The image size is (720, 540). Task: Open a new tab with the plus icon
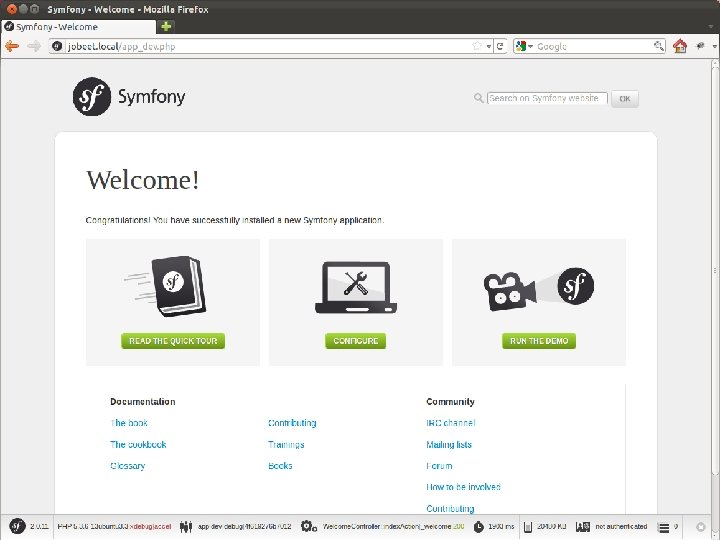coord(166,27)
